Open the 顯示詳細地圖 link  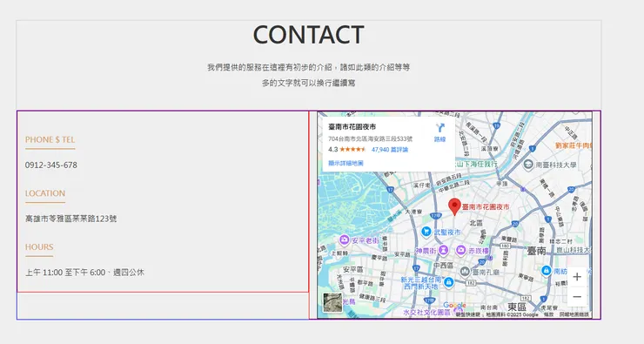tap(345, 163)
